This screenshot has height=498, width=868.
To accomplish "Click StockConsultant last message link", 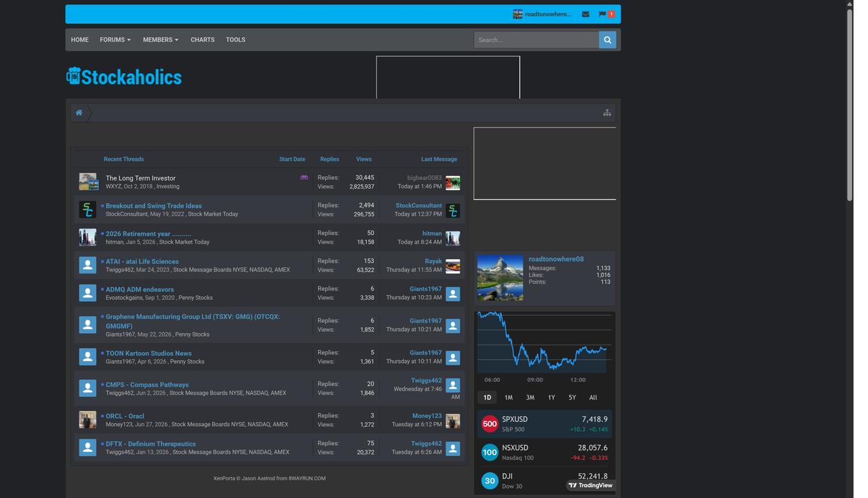I will 419,206.
